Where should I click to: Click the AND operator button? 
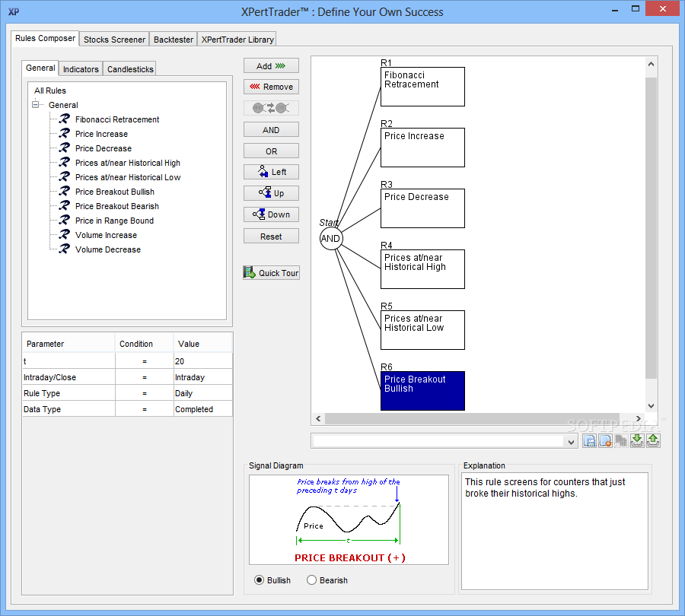[271, 129]
